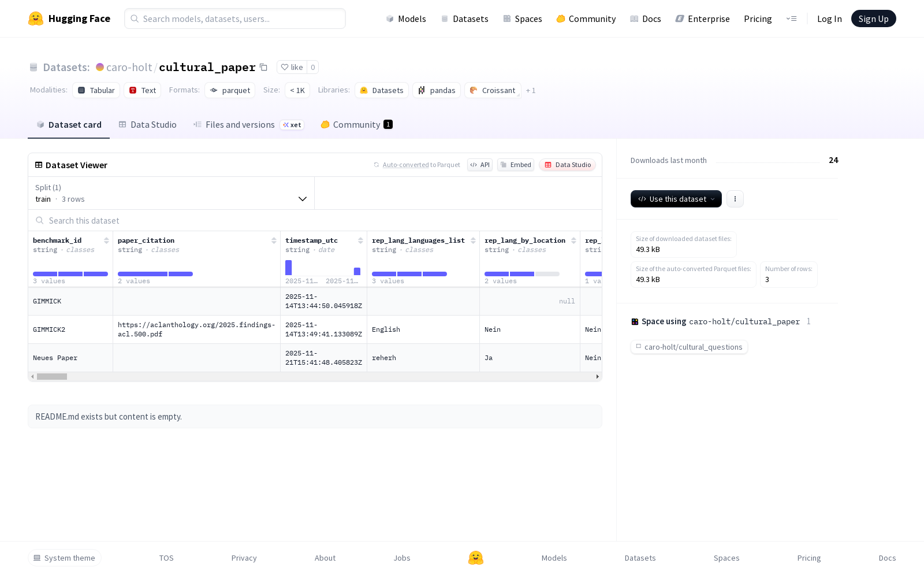Image resolution: width=924 pixels, height=578 pixels.
Task: Click the Log In link
Action: 829,18
